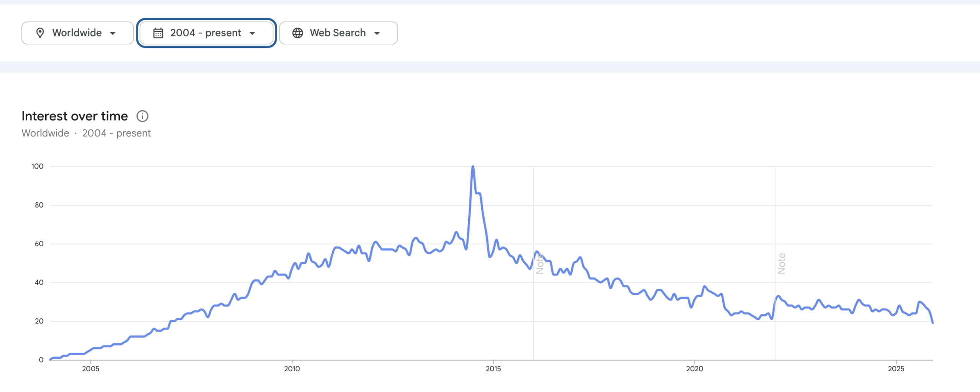Expand the Web Search dropdown arrow

click(x=377, y=33)
